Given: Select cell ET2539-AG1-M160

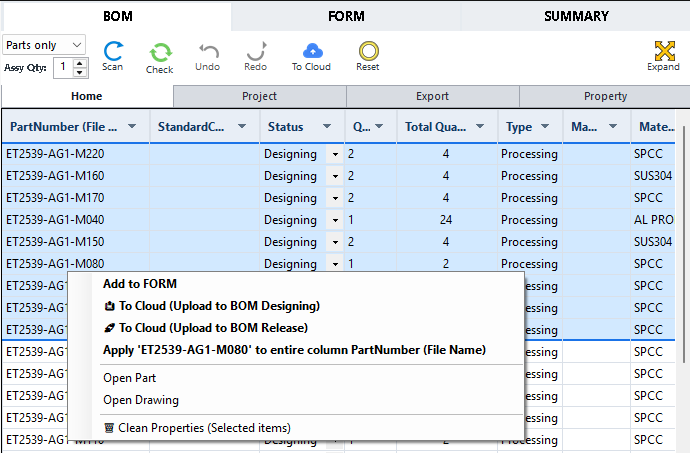Looking at the screenshot, I should [x=76, y=176].
